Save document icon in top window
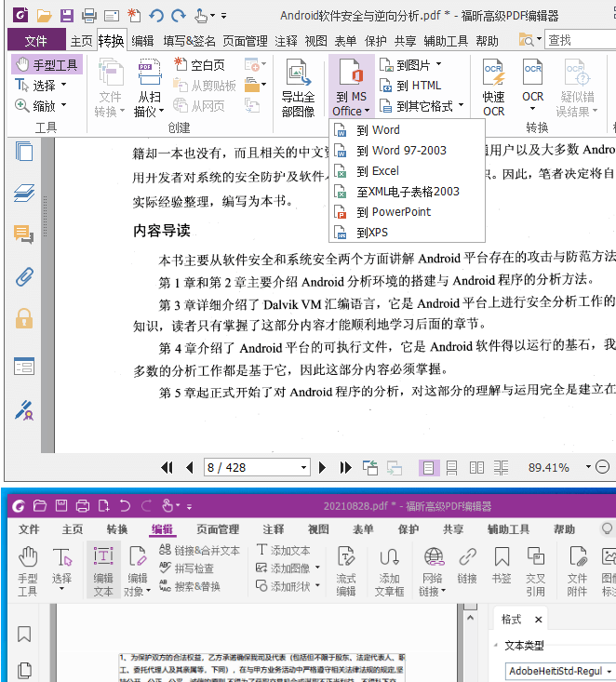 (67, 16)
